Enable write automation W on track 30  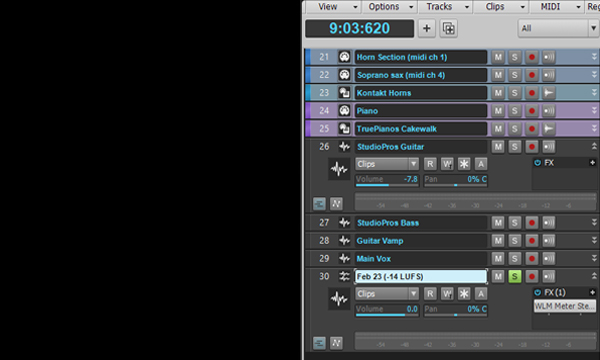(x=447, y=294)
